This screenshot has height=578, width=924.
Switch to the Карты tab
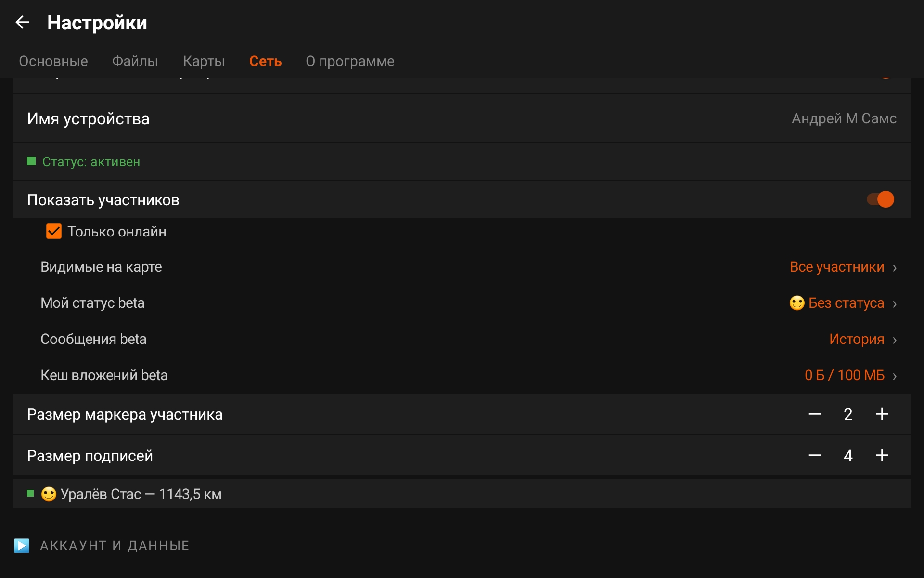(204, 61)
